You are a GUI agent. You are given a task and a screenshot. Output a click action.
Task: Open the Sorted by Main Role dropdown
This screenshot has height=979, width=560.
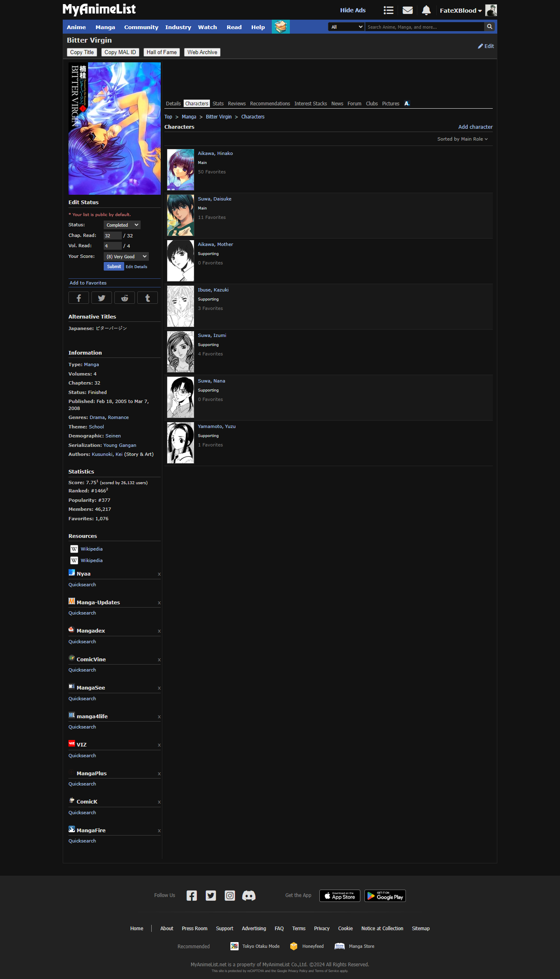point(462,139)
